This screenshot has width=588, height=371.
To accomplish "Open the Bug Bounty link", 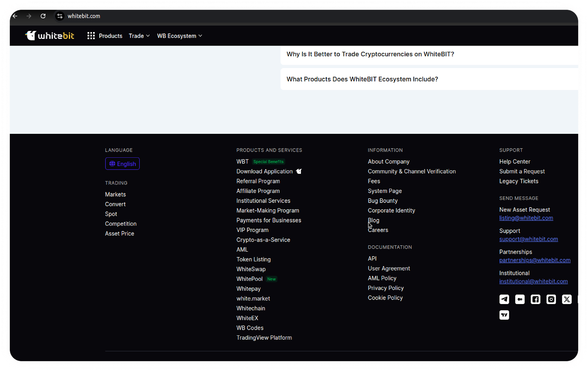I will [x=383, y=201].
